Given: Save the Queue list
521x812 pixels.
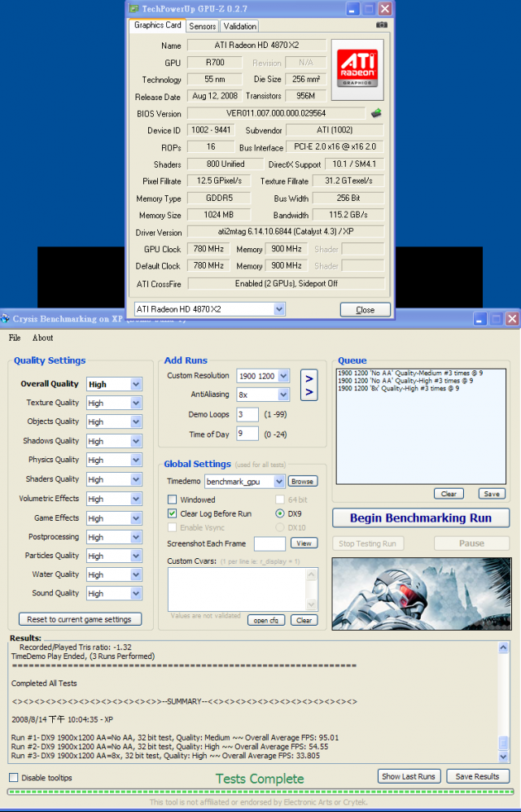Looking at the screenshot, I should pyautogui.click(x=492, y=494).
